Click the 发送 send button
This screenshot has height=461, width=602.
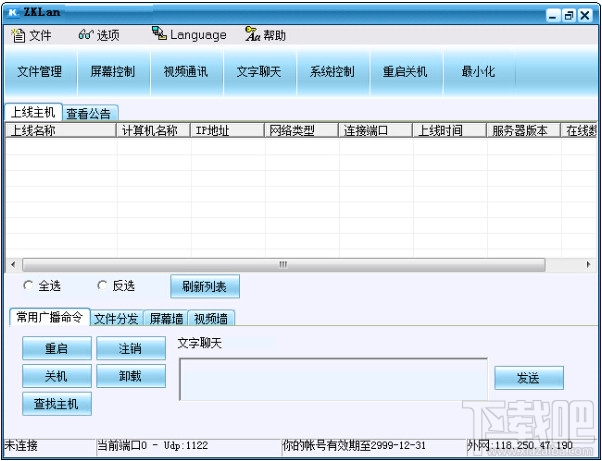pyautogui.click(x=529, y=378)
